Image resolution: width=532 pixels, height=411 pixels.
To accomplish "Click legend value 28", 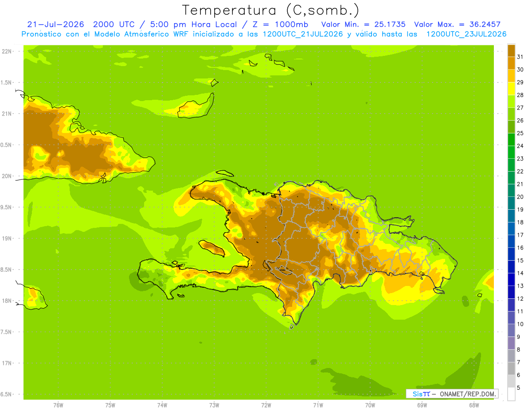I will point(520,95).
